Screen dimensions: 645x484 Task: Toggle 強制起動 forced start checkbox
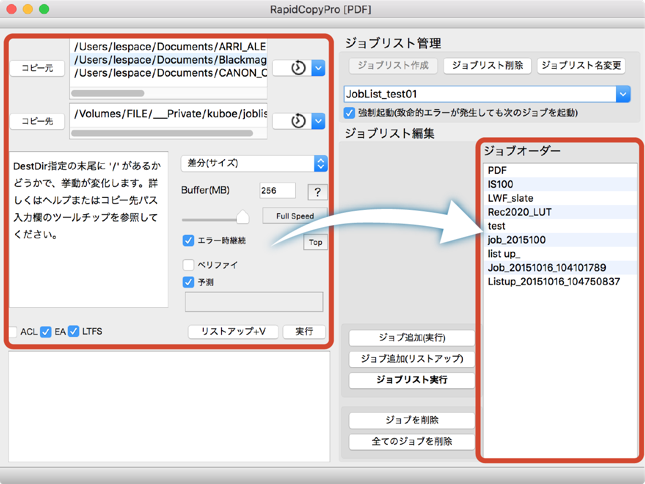[349, 113]
